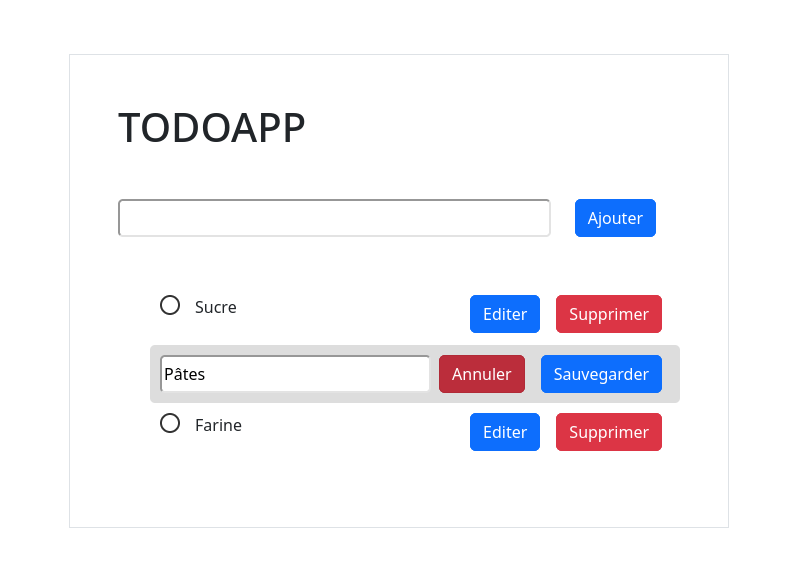
Task: Click the Farine task label
Action: pyautogui.click(x=218, y=425)
